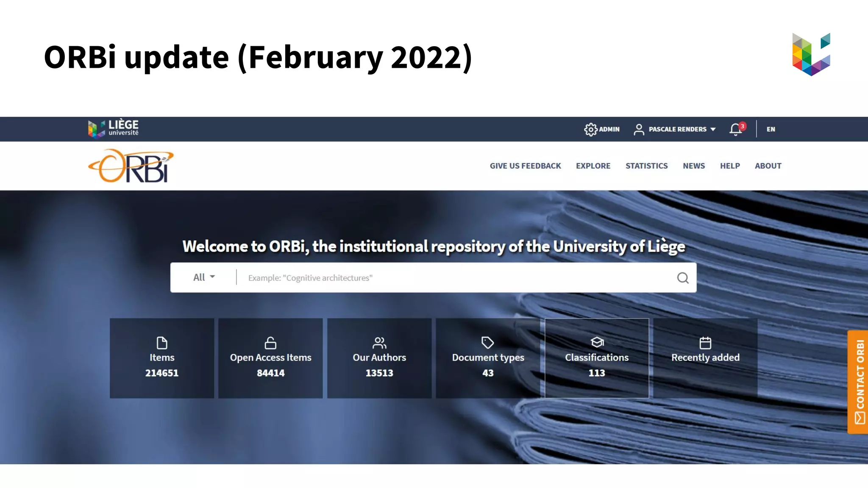Viewport: 868px width, 488px height.
Task: Open the Help menu
Action: [730, 166]
